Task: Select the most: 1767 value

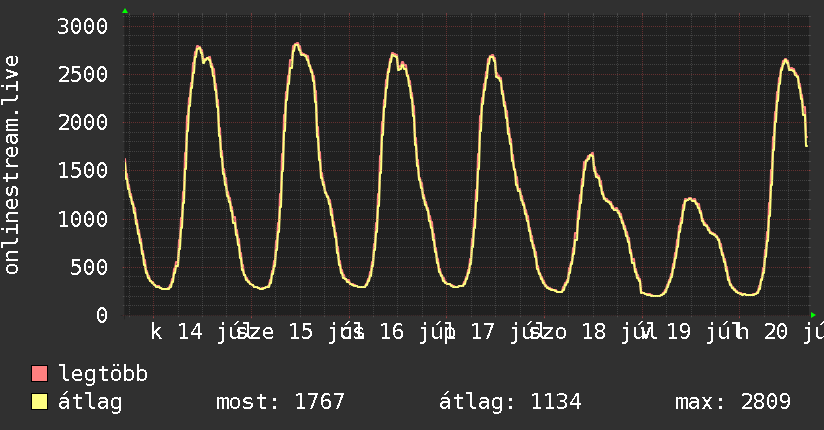Action: point(280,402)
